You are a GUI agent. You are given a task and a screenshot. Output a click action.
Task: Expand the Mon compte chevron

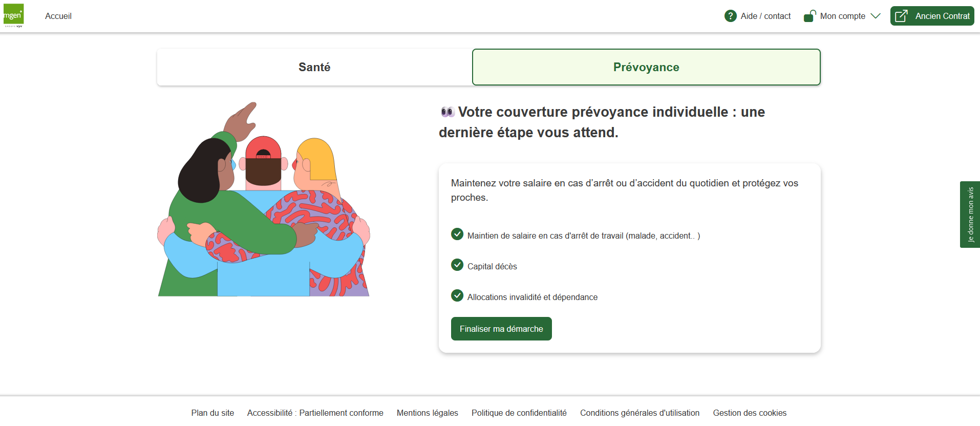(876, 16)
